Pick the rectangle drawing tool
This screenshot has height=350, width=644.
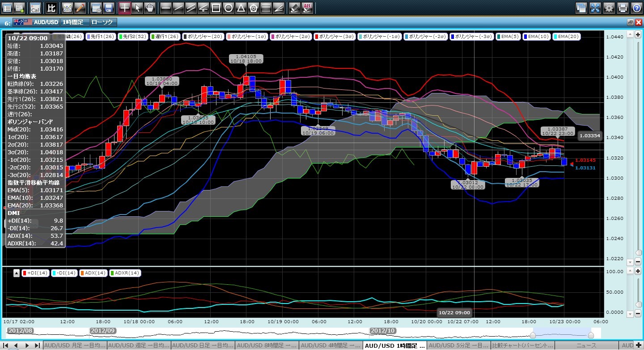(x=216, y=8)
